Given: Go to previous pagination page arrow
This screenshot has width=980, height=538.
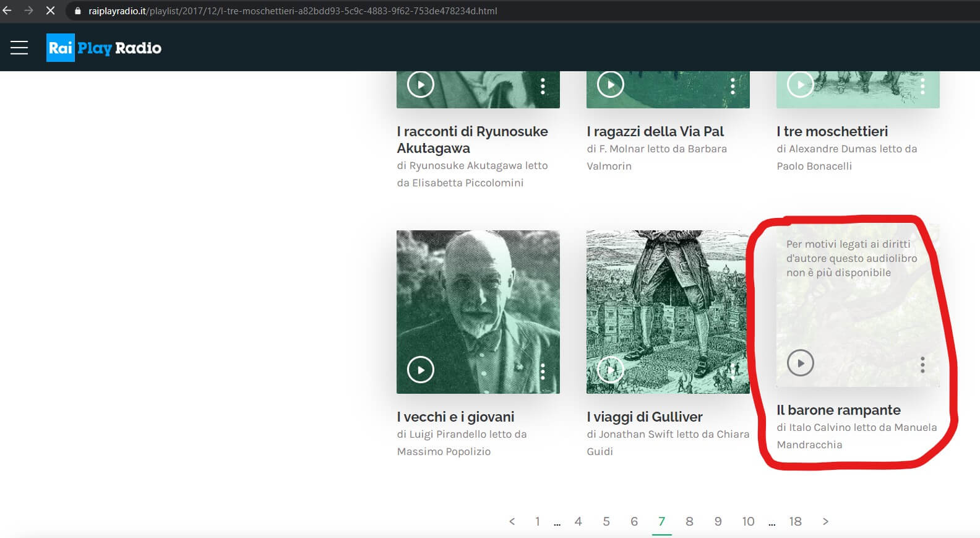Looking at the screenshot, I should coord(512,521).
